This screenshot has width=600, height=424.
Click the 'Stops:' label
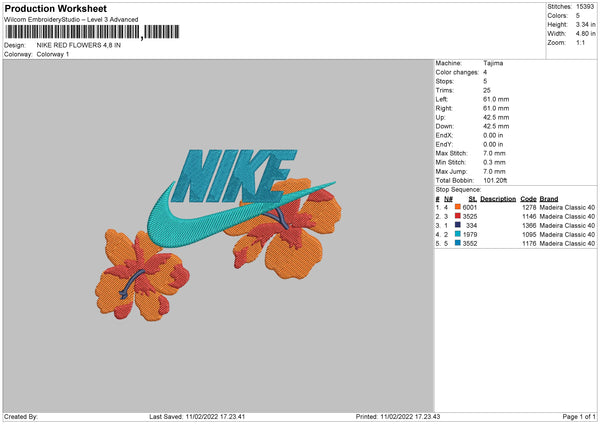pos(445,81)
